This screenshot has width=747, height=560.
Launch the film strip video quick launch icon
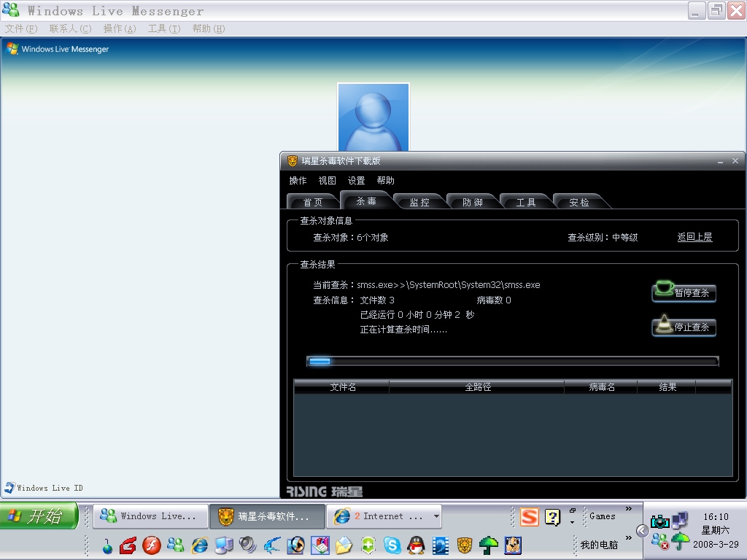pyautogui.click(x=440, y=545)
